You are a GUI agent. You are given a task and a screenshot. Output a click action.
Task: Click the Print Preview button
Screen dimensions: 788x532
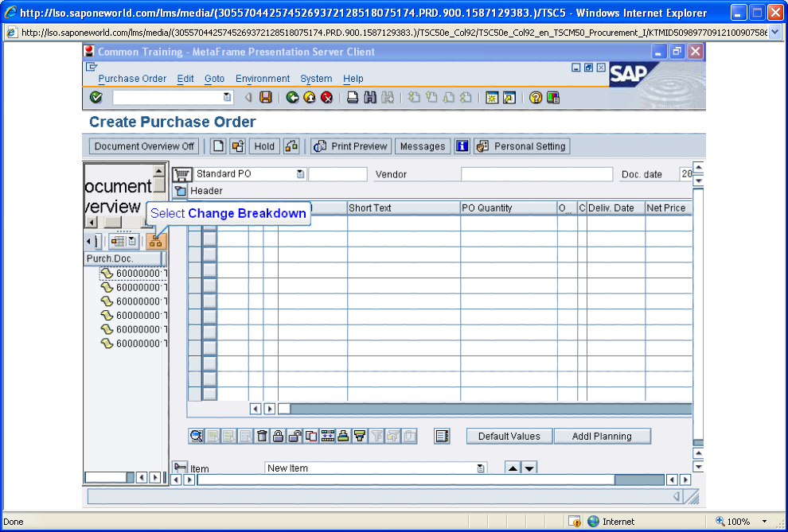[351, 146]
